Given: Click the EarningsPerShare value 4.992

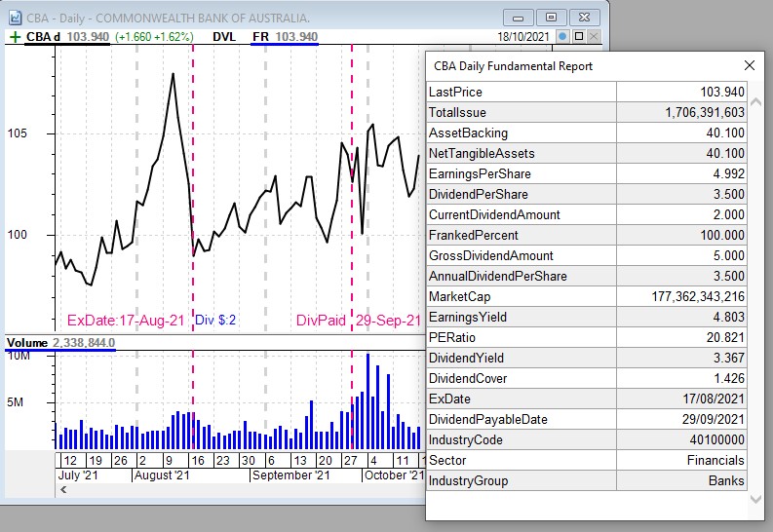Looking at the screenshot, I should 728,173.
